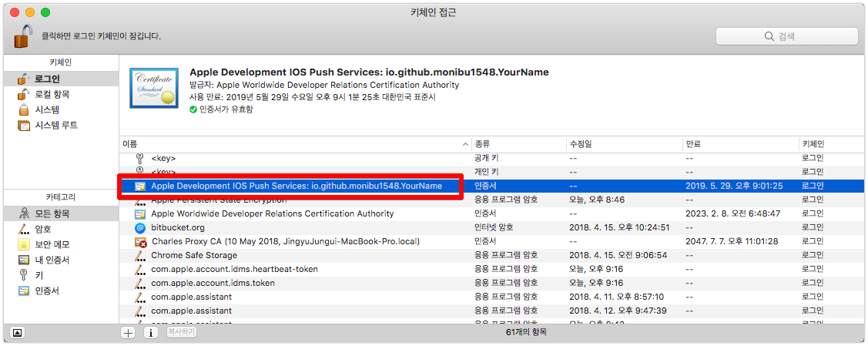This screenshot has width=868, height=346.
Task: Click the 시스템 루트 folder icon
Action: tap(24, 126)
